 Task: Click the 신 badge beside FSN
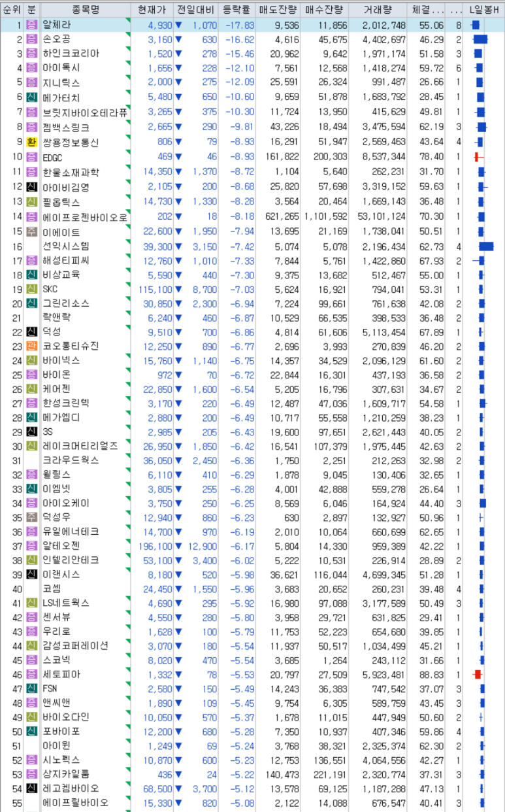(32, 688)
